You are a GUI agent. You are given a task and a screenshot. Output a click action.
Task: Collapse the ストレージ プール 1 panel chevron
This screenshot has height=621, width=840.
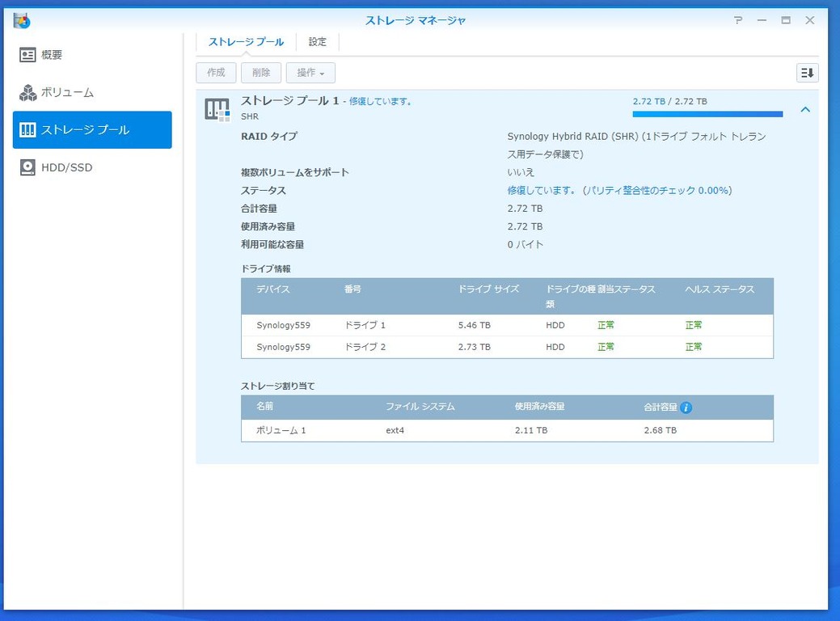point(805,109)
